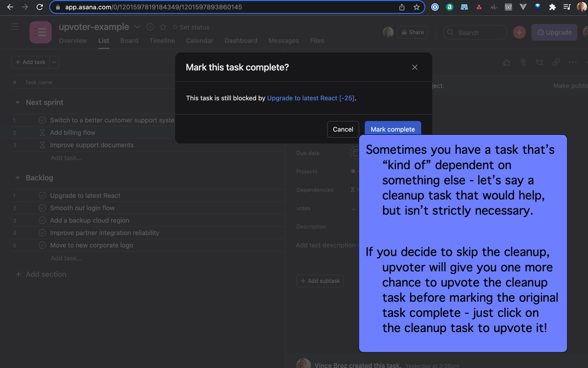The image size is (588, 368).
Task: Open project details info icon
Action: 150,27
